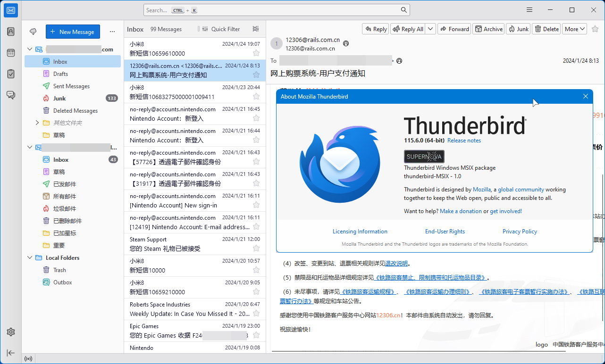605x364 pixels.
Task: Expand the 其他文件夹 folder
Action: point(37,123)
